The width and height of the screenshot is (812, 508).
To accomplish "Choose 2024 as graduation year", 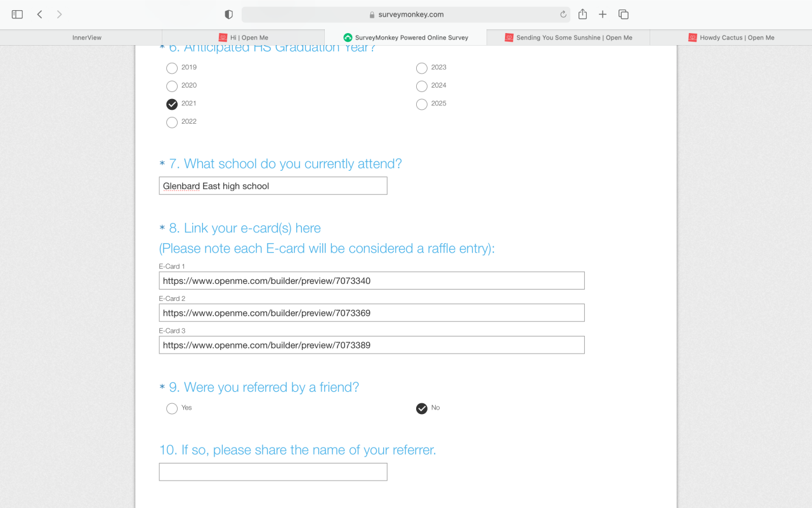I will click(x=422, y=86).
